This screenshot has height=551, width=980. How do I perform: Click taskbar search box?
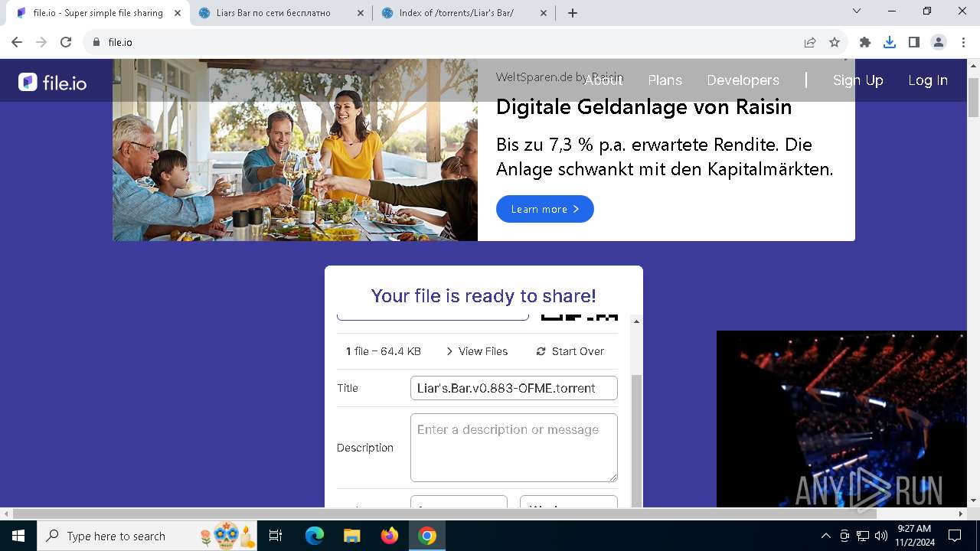coord(148,536)
